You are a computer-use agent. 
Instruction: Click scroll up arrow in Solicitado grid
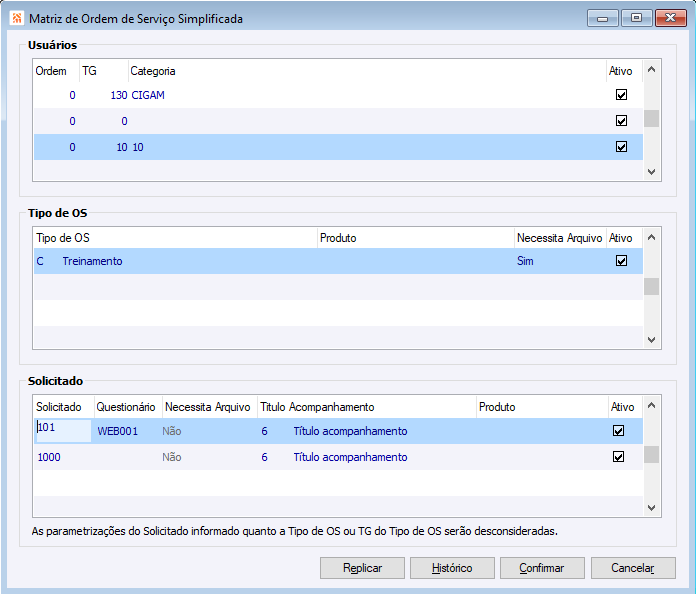point(651,407)
